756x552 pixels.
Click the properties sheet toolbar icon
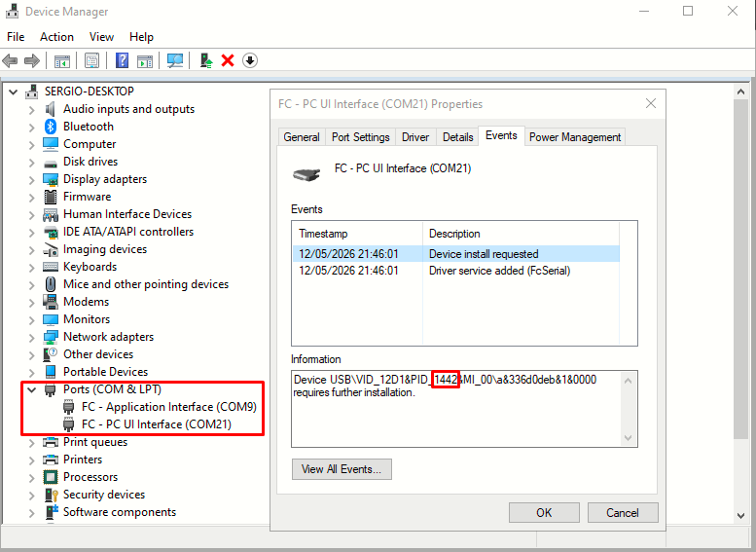pos(91,60)
